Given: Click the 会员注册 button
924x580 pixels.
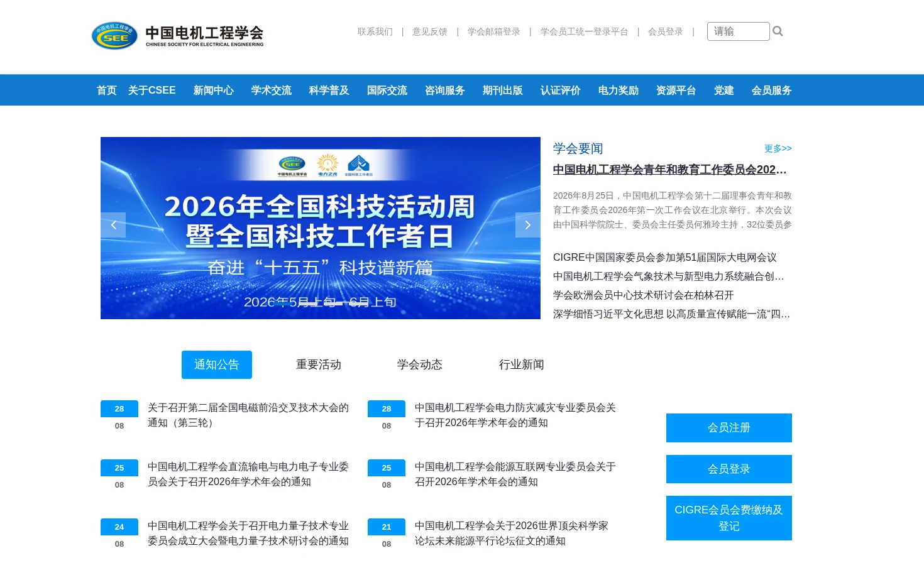Looking at the screenshot, I should [729, 428].
